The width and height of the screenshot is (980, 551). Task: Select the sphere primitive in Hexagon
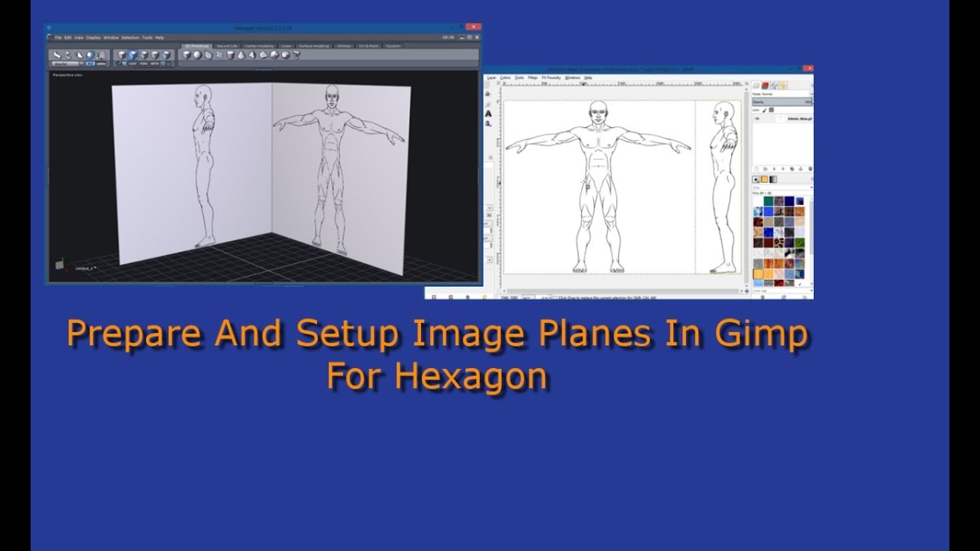point(198,55)
